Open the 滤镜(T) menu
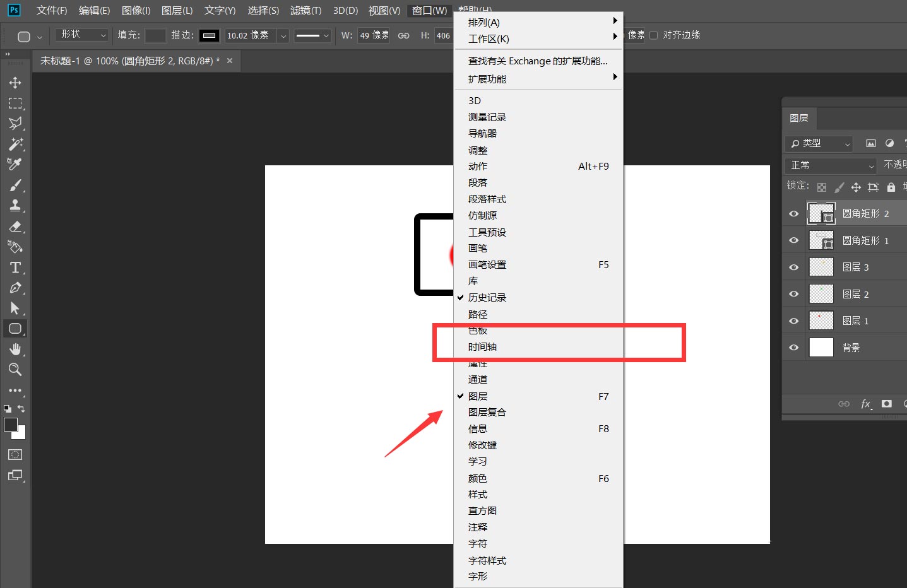The image size is (907, 588). tap(305, 11)
